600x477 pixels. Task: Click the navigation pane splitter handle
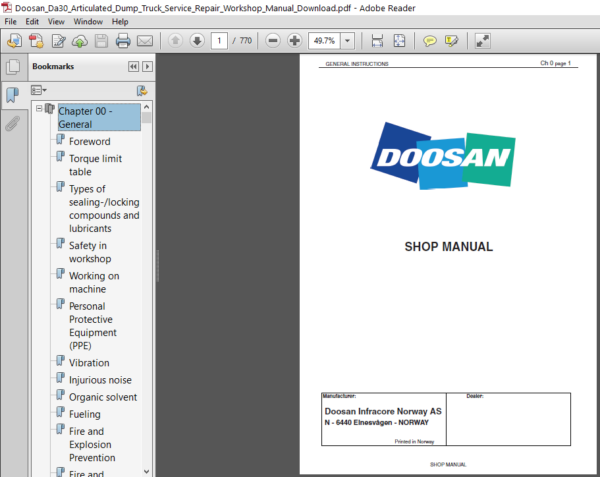click(x=157, y=265)
